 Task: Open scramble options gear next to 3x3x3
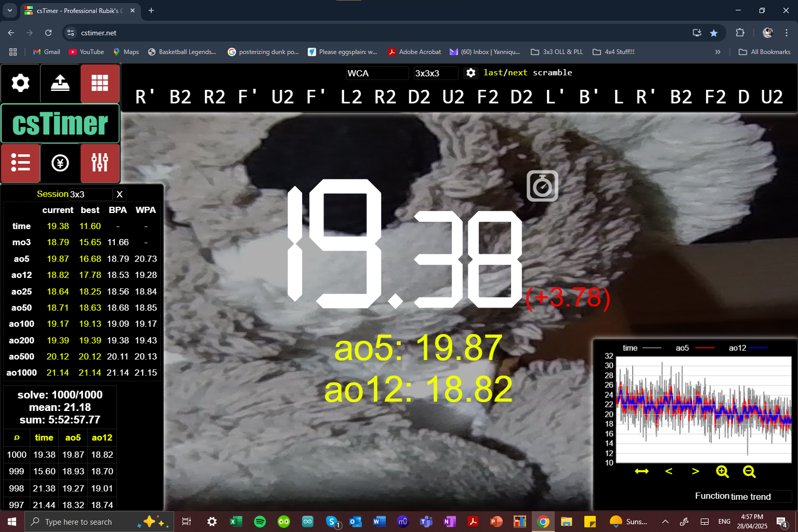tap(471, 73)
